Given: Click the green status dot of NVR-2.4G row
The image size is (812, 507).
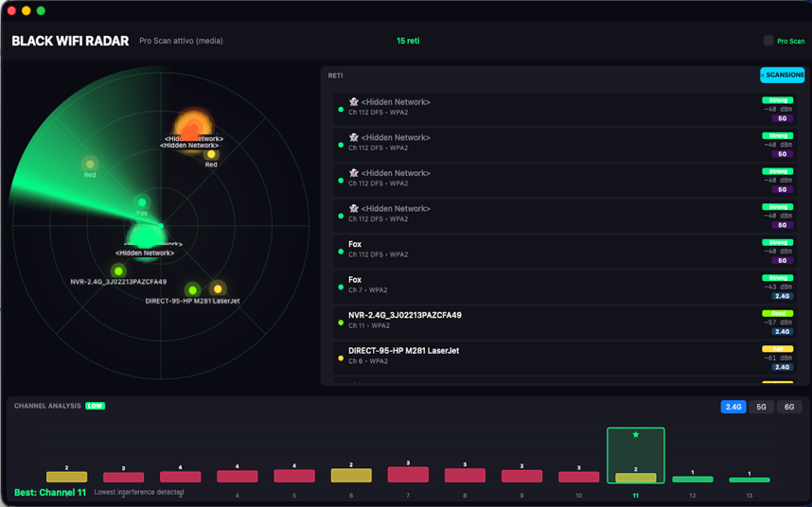Looking at the screenshot, I should point(341,323).
